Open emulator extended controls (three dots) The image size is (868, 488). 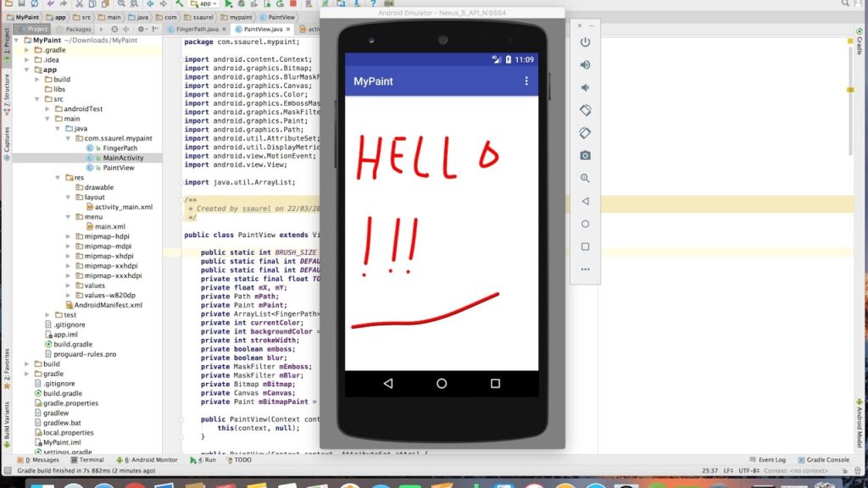pyautogui.click(x=585, y=269)
